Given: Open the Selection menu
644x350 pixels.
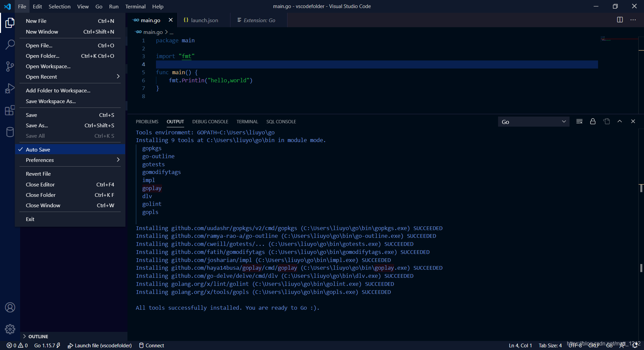Looking at the screenshot, I should click(x=59, y=6).
